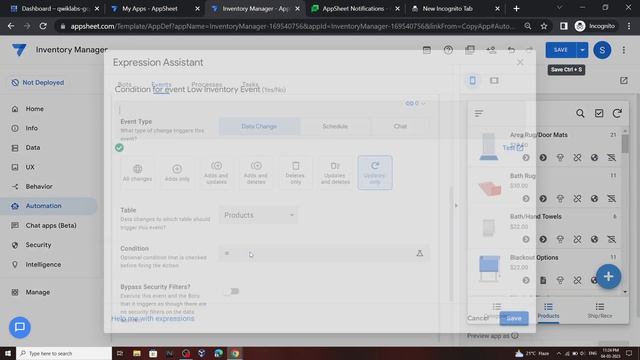Click the blue SAVE button
640x360 pixels.
560,50
